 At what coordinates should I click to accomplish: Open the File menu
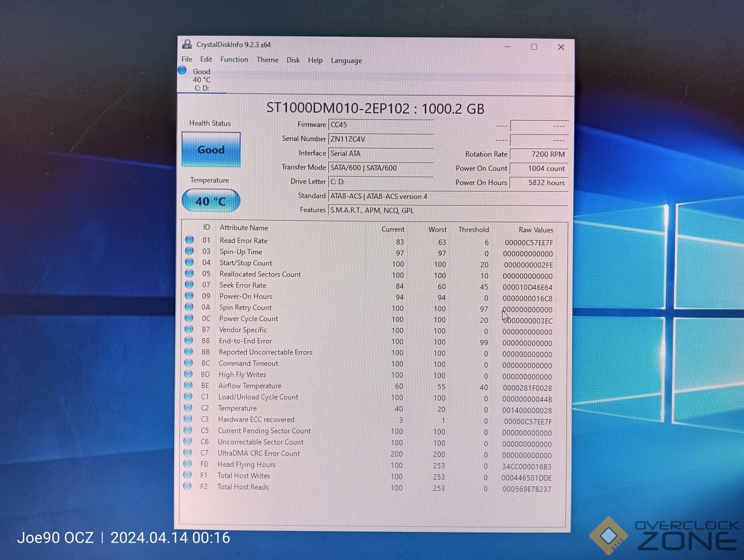pos(187,59)
